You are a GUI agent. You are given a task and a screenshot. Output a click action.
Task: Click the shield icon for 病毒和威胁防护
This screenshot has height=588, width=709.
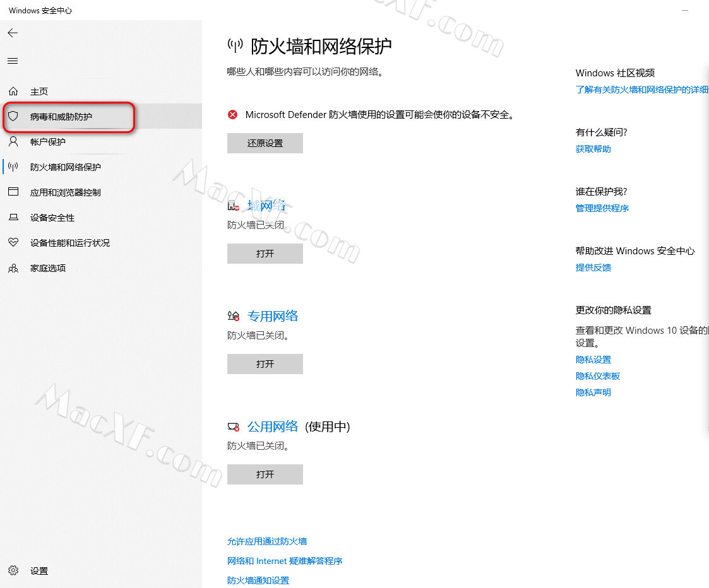pos(13,116)
